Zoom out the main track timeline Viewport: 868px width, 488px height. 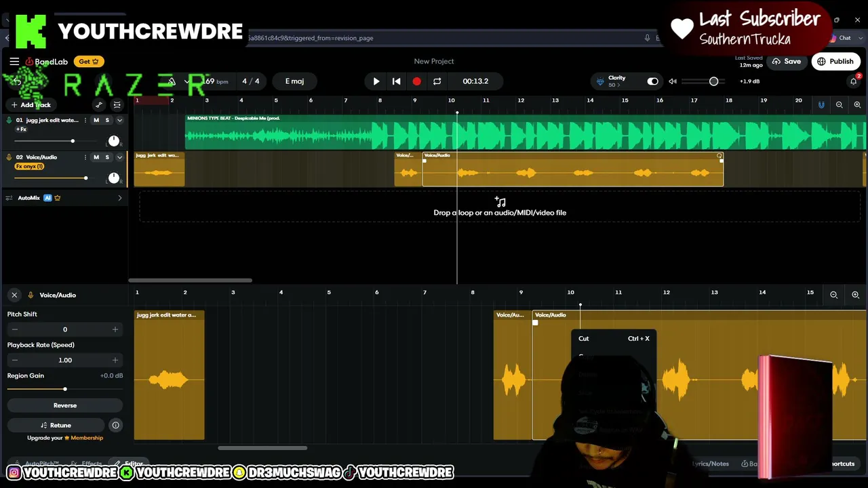pos(840,105)
